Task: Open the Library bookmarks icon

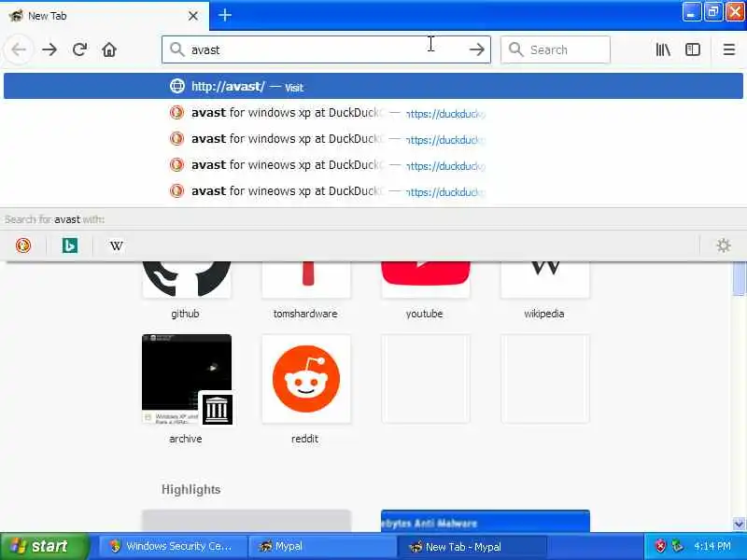Action: (x=663, y=49)
